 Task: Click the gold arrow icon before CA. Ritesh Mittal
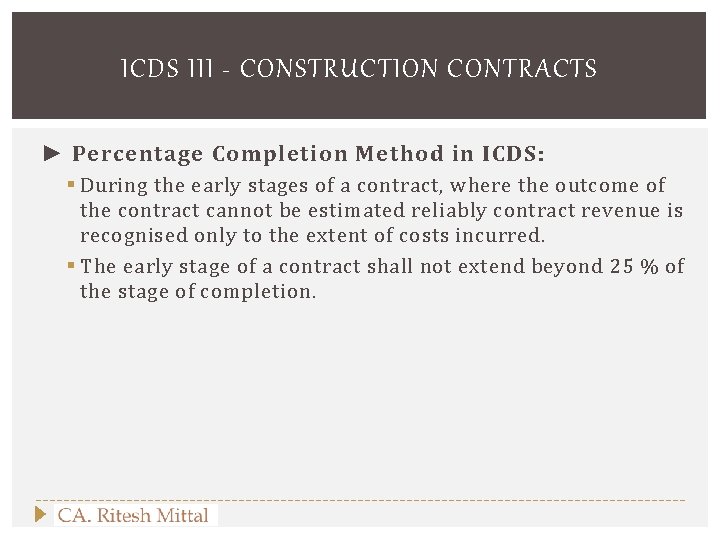pos(40,514)
